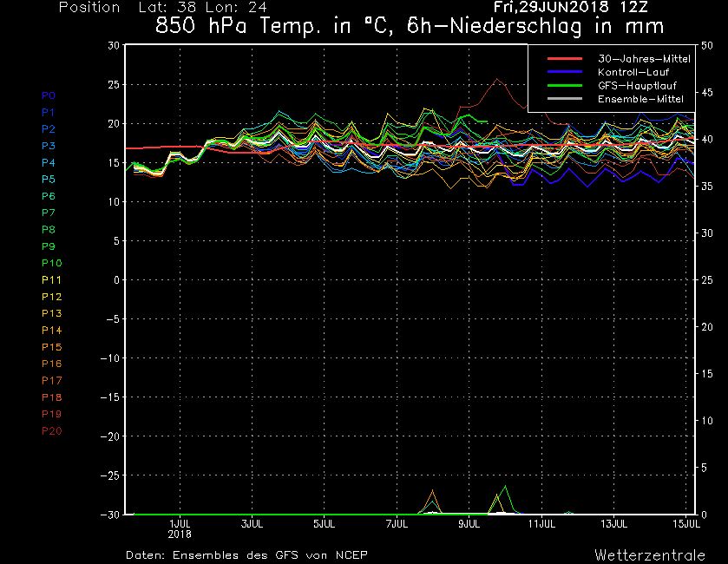The image size is (728, 564).
Task: Click the red 30-Jahres-Mittel legend line
Action: pyautogui.click(x=565, y=58)
